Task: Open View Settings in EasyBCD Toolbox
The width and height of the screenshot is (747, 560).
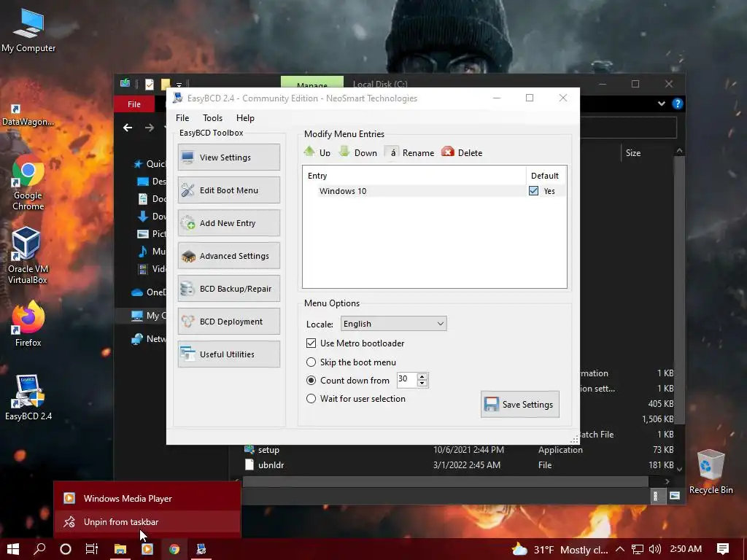Action: pyautogui.click(x=228, y=157)
